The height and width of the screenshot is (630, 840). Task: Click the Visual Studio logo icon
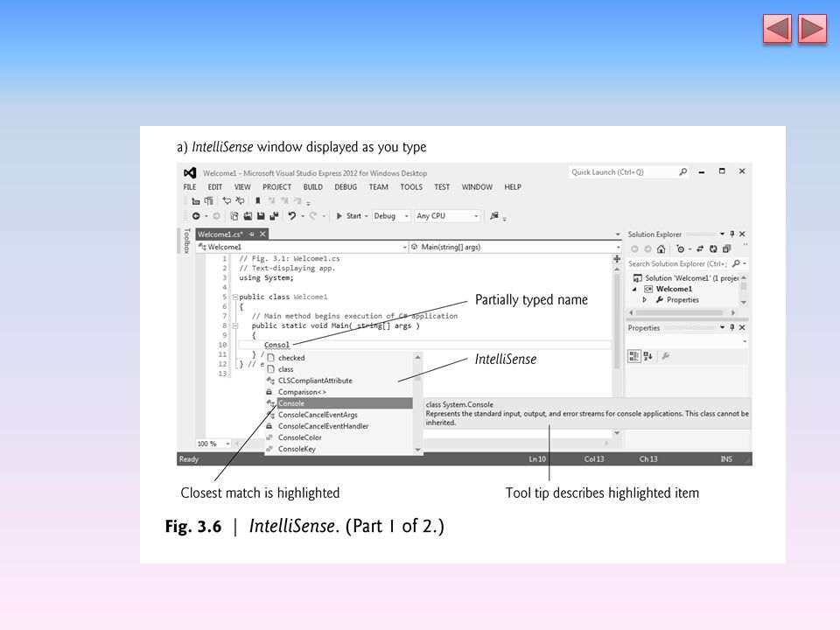pos(190,172)
